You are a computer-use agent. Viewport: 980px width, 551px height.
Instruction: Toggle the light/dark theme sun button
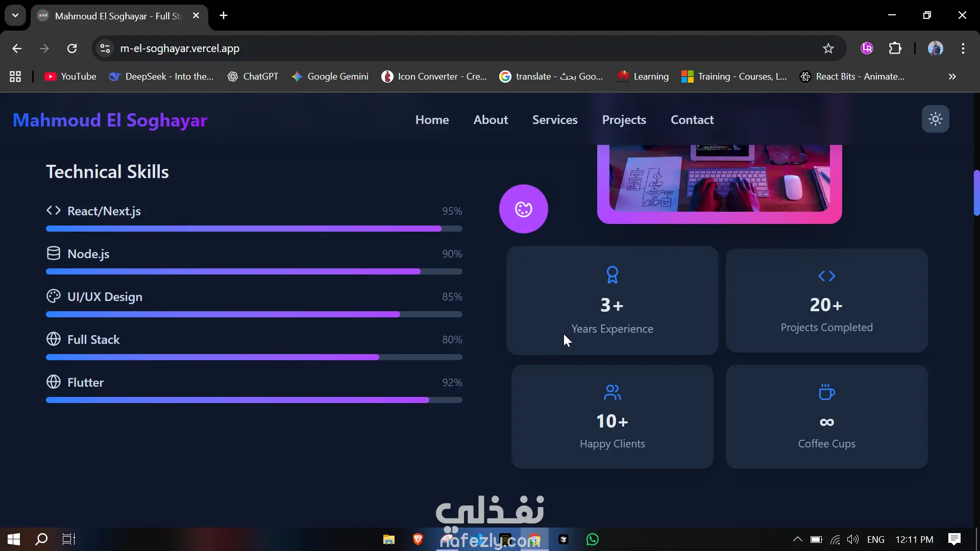[x=935, y=119]
